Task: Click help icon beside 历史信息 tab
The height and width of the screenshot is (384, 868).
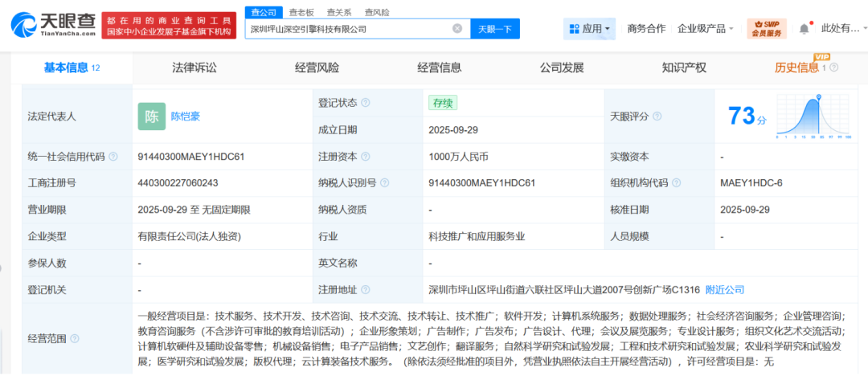Action: [x=834, y=67]
